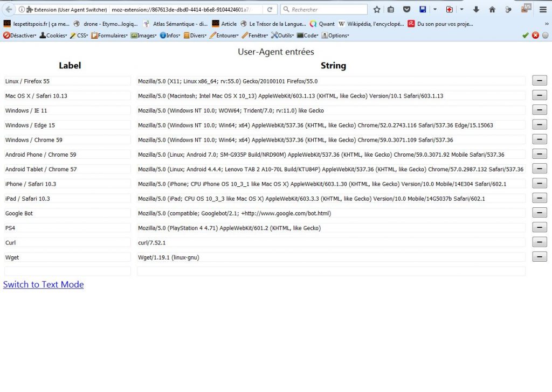Screen dimensions: 552x392
Task: Open the Images menu in developer toolbar
Action: [143, 36]
